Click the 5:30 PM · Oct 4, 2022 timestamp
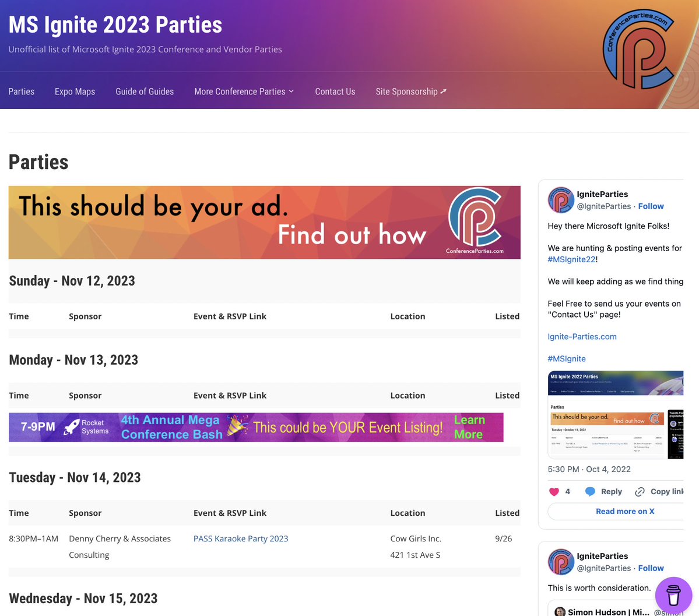The height and width of the screenshot is (616, 699). pos(589,469)
